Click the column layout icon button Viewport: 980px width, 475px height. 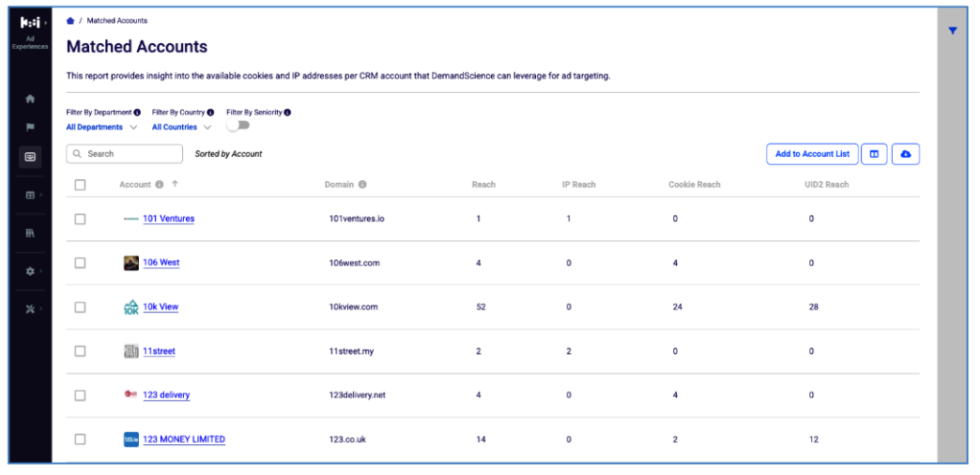[874, 154]
